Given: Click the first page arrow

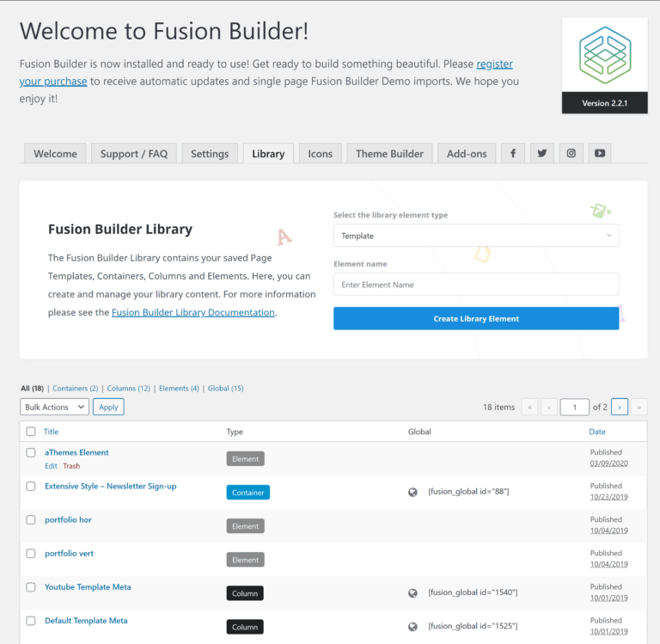Looking at the screenshot, I should tap(529, 407).
